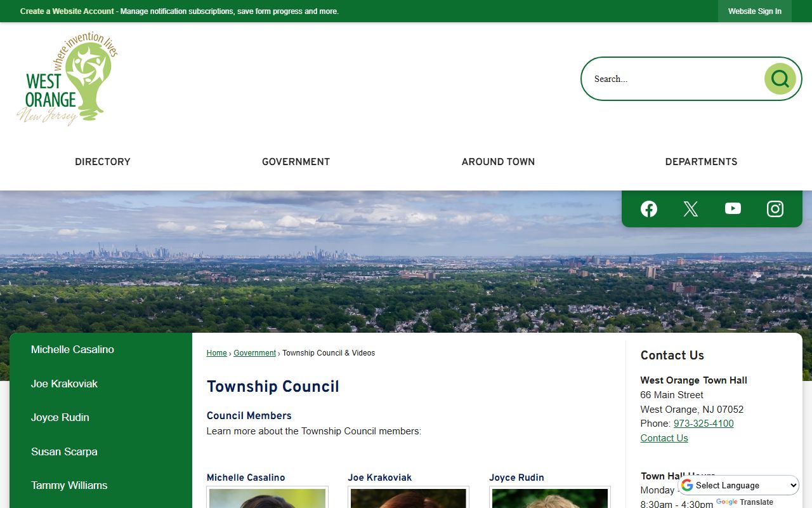
Task: Go to Government breadcrumb link
Action: (x=254, y=353)
